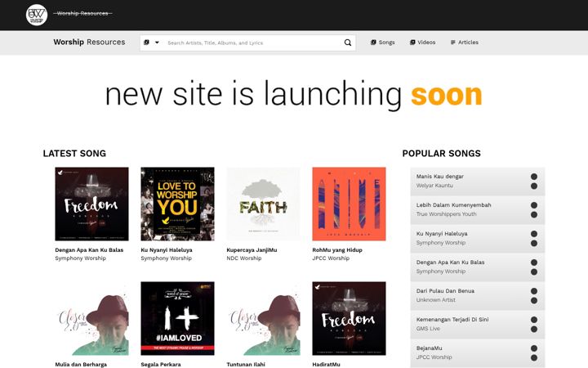Select Lebih Dalam Kumenyembah in Popular Songs
Screen dimensions: 588x368
(454, 205)
